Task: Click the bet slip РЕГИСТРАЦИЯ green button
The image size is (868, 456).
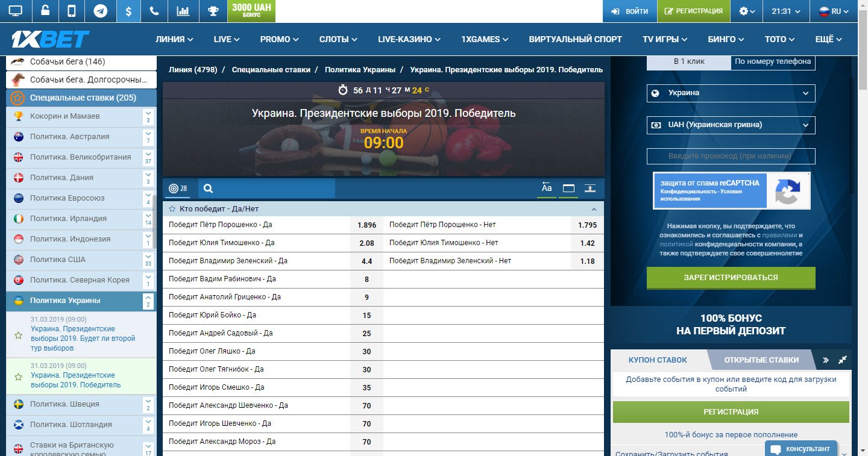Action: tap(731, 412)
